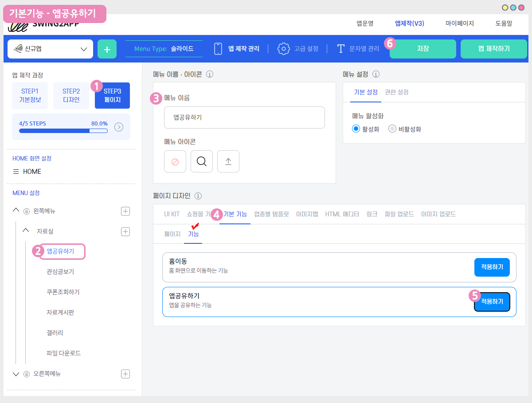This screenshot has width=532, height=403.
Task: Select the 비활성화 radio button
Action: pyautogui.click(x=392, y=129)
